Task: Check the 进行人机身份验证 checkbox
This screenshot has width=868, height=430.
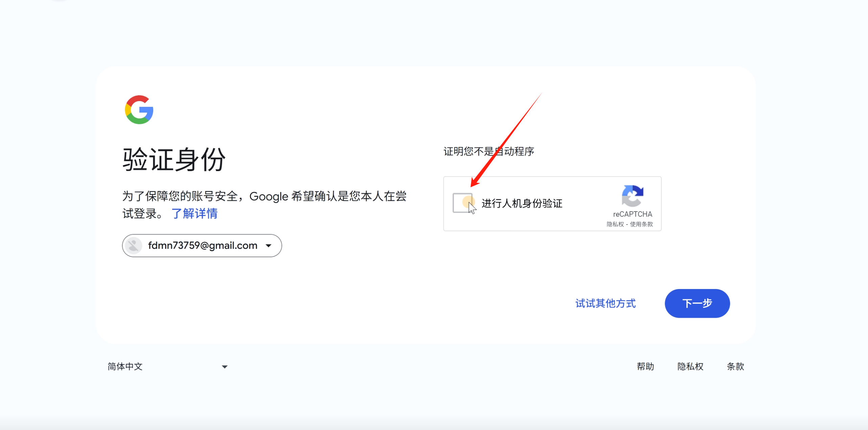Action: point(462,203)
